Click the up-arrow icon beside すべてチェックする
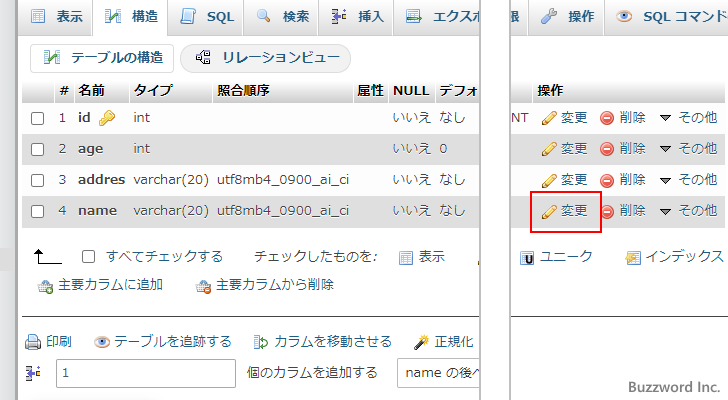The image size is (728, 400). (47, 257)
